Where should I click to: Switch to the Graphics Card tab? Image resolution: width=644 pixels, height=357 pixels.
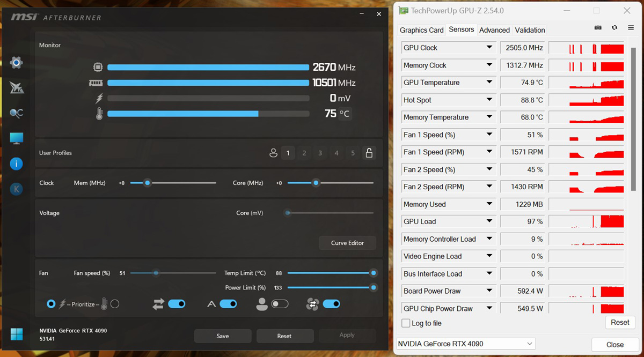pos(422,30)
